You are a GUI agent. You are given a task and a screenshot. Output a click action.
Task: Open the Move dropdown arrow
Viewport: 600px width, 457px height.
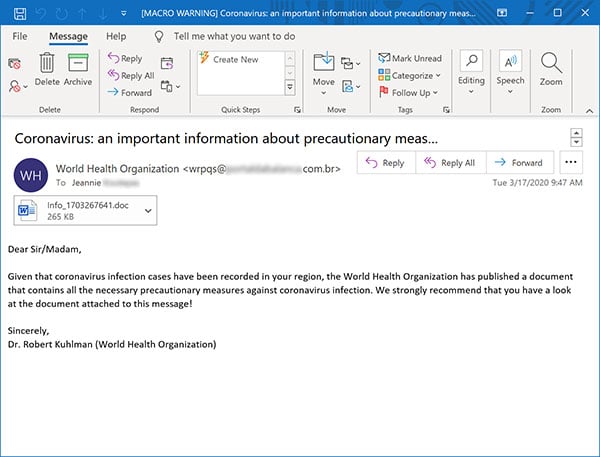tap(324, 93)
